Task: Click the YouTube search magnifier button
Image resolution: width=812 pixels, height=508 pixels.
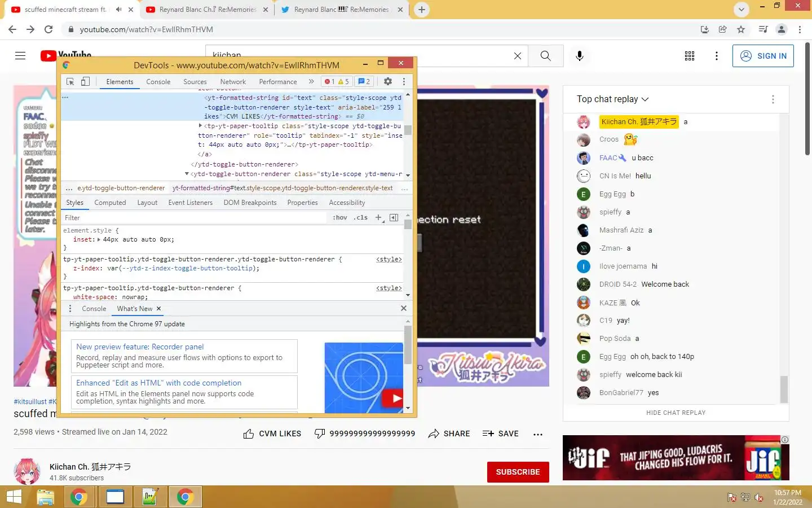Action: (x=545, y=56)
